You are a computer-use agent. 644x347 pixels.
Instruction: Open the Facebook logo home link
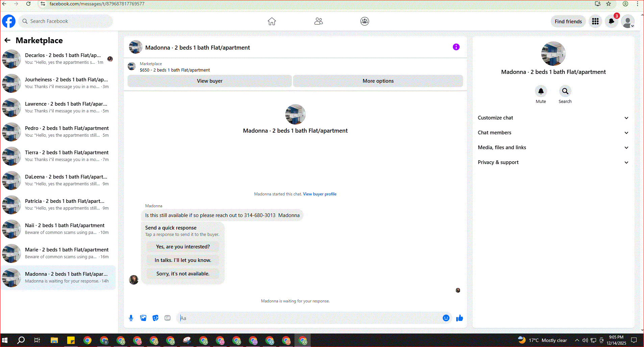pos(9,21)
